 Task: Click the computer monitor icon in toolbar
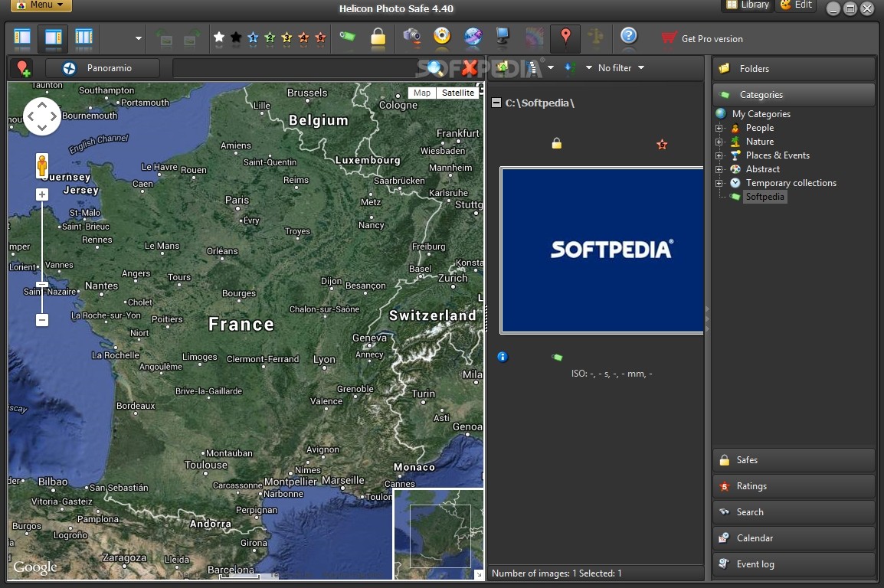click(x=503, y=38)
